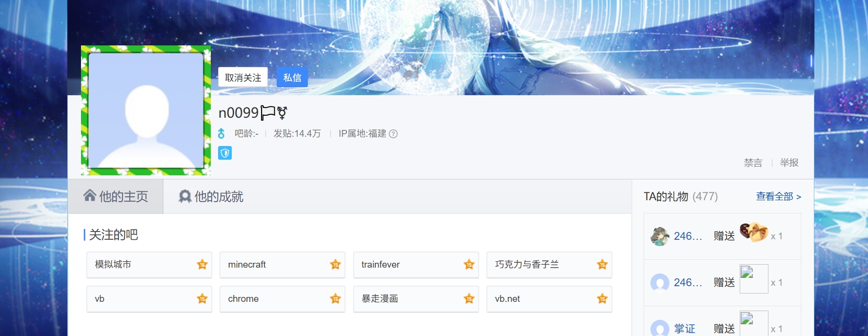Click the blue shield badge icon
Screen dimensions: 868x336
[x=225, y=153]
